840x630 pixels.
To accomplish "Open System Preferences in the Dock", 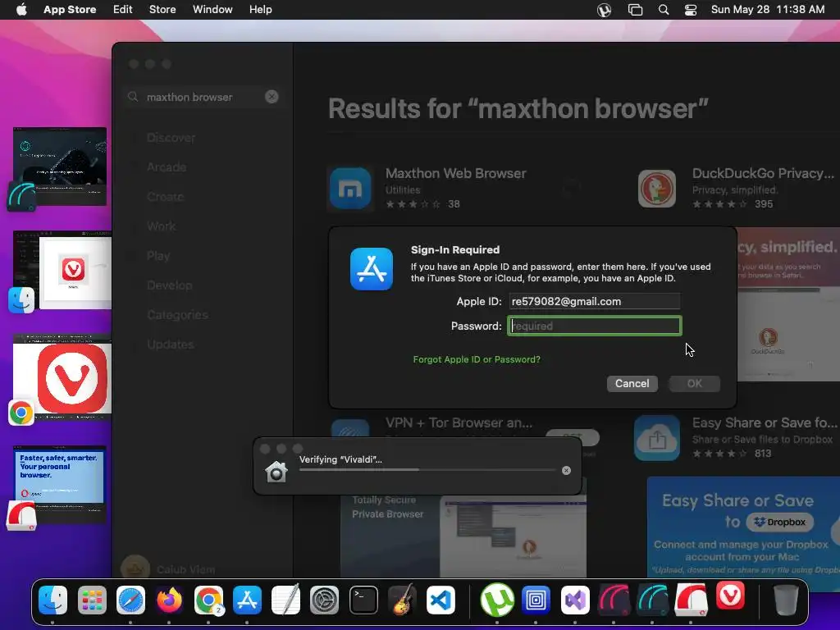I will (325, 600).
